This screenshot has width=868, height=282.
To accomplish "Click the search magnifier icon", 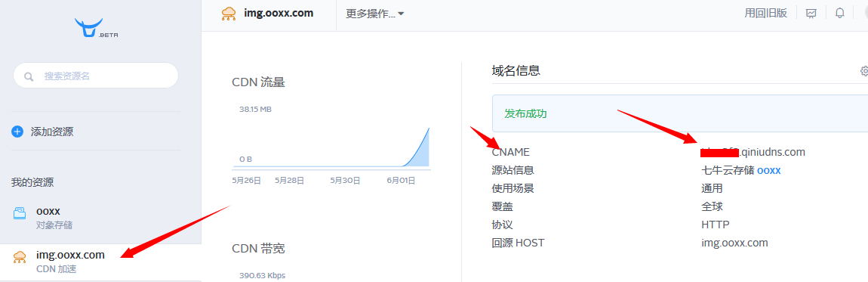I will point(29,76).
